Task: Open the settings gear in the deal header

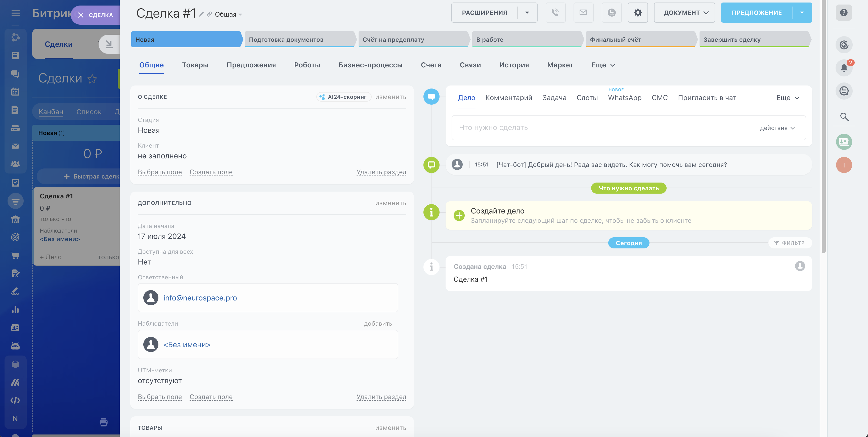Action: (637, 13)
